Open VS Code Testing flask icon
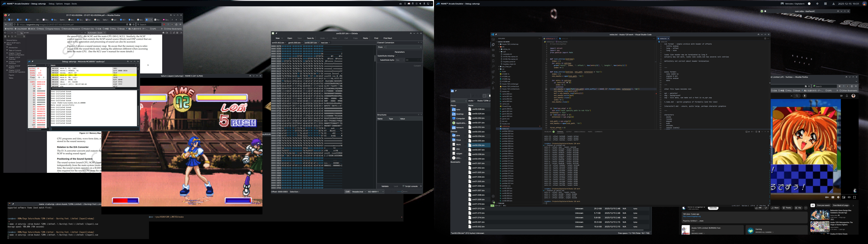This screenshot has height=244, width=868. coord(493,88)
